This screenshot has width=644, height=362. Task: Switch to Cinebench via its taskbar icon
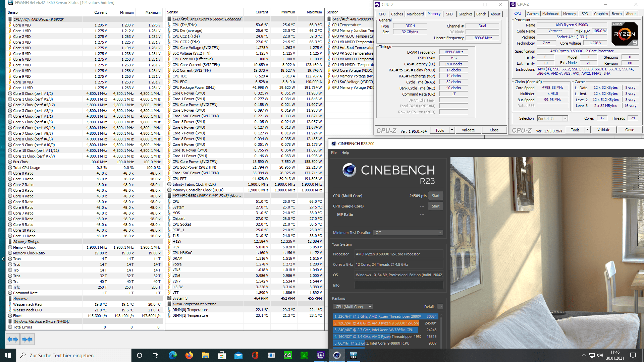click(x=337, y=355)
